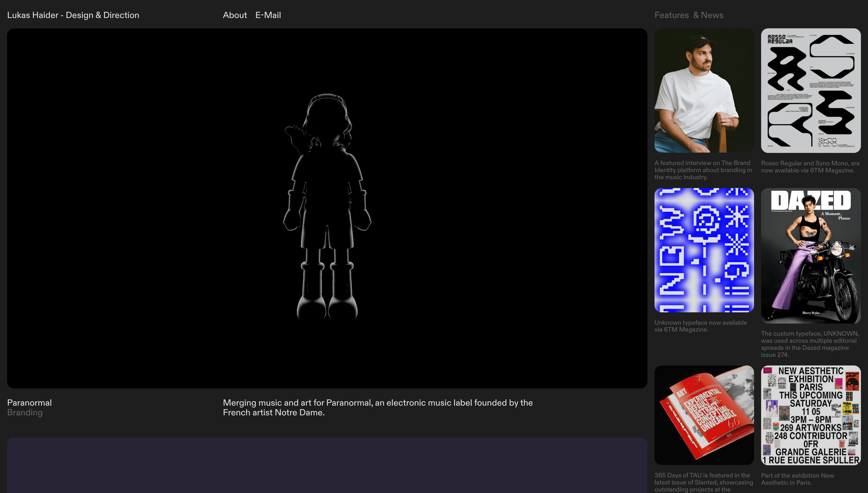868x493 pixels.
Task: Click the Features & News heading
Action: pyautogui.click(x=688, y=15)
